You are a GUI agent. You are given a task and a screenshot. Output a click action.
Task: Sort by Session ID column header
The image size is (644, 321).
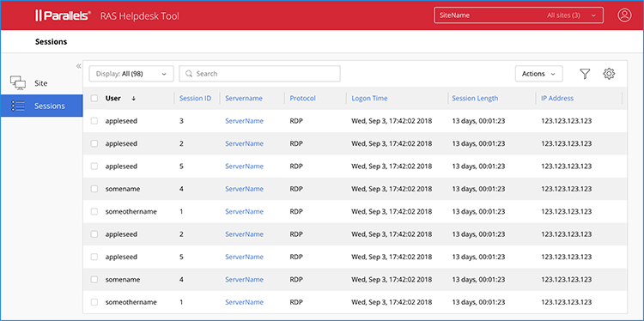click(x=196, y=99)
